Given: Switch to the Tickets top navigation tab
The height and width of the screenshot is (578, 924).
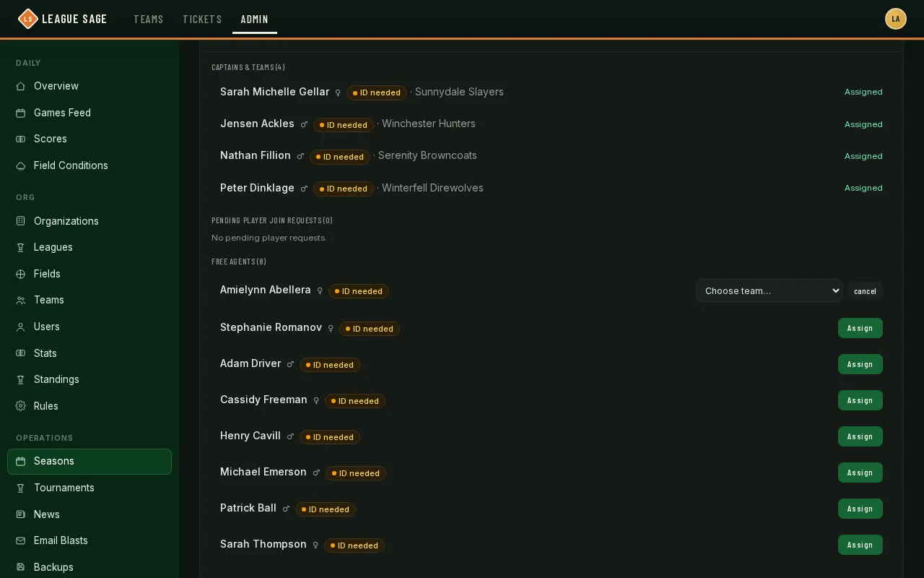Looking at the screenshot, I should [x=202, y=20].
